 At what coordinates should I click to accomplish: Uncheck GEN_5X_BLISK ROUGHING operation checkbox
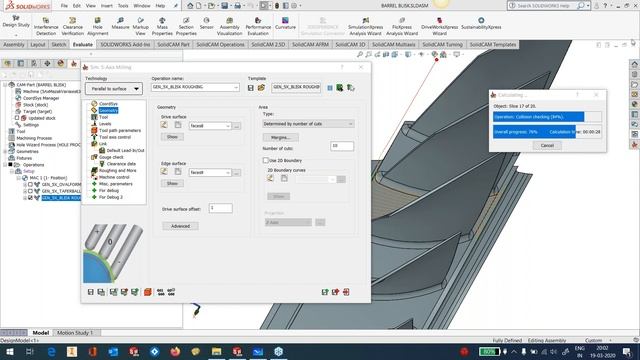[x=30, y=198]
